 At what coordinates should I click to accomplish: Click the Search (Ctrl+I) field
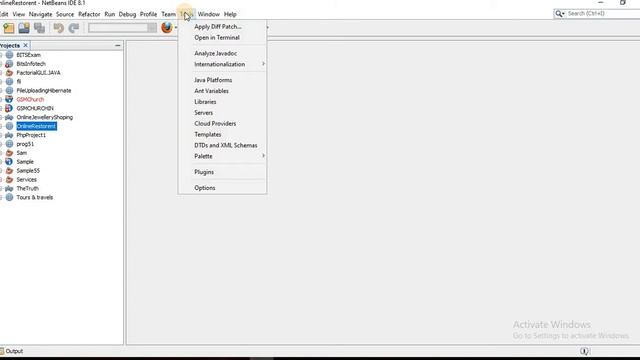(x=603, y=14)
